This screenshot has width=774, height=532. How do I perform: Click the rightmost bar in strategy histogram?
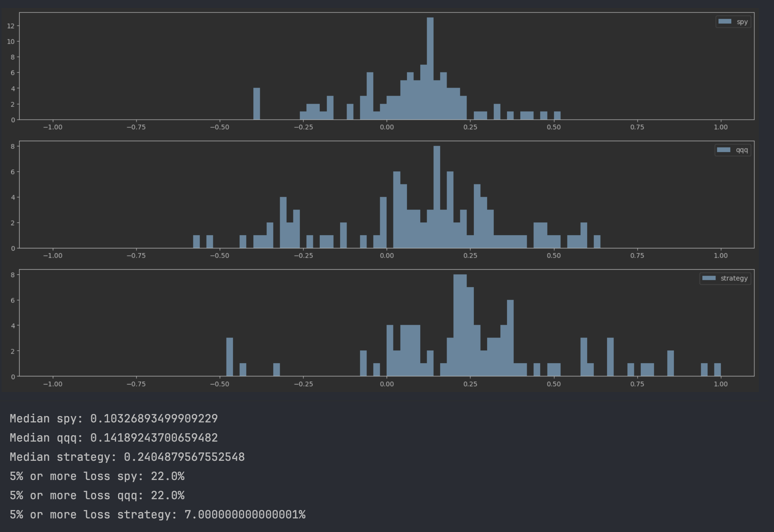[x=717, y=370]
